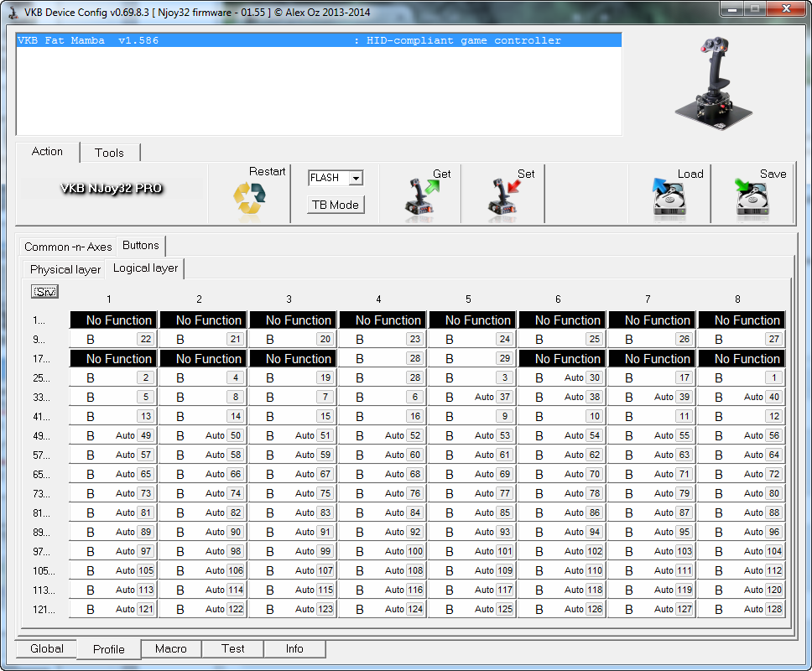Click the Set joystick icon
Screen dimensions: 812x671
(x=502, y=197)
